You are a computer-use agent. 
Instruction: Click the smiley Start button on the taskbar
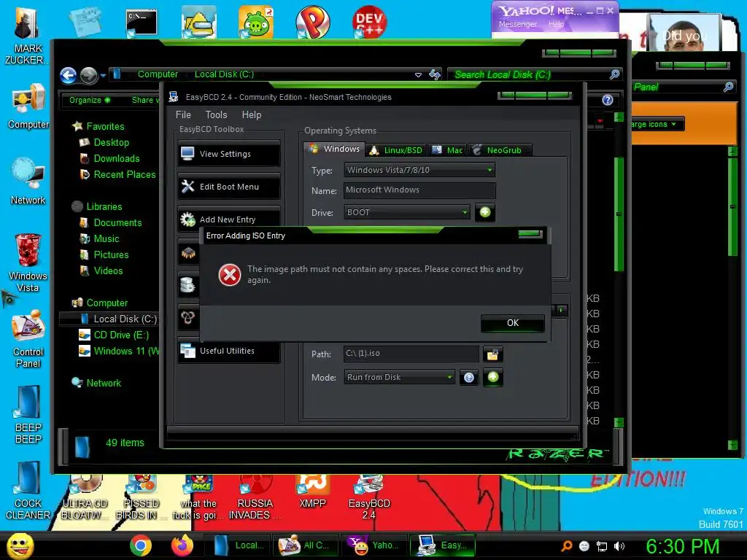point(20,545)
